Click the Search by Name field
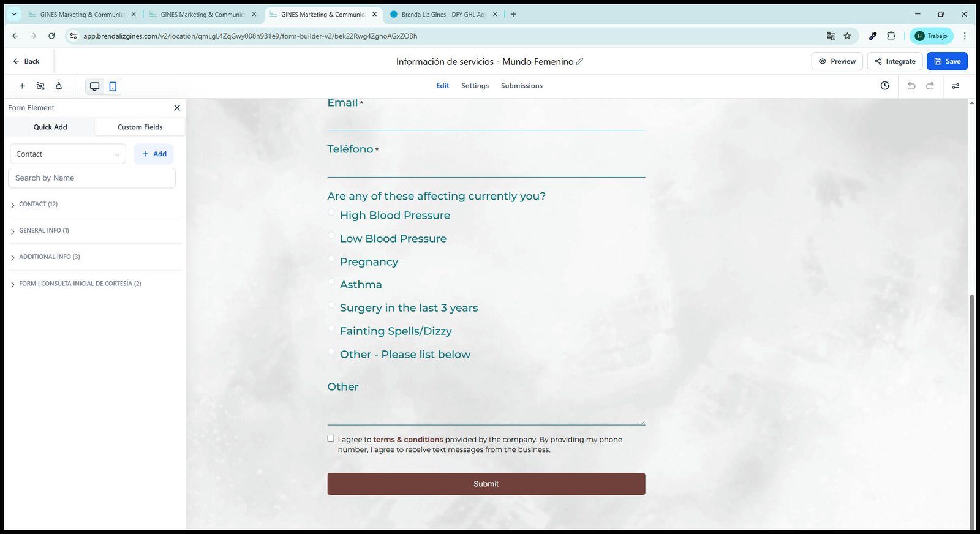The image size is (980, 534). pos(92,178)
